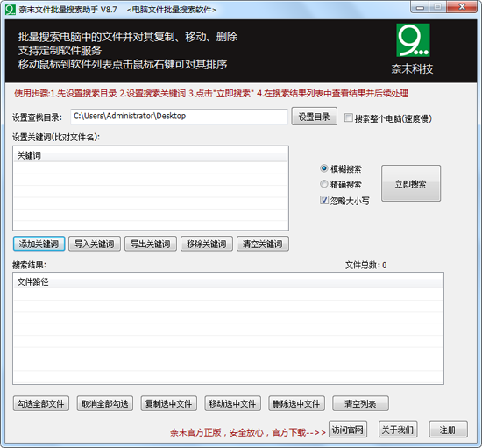
Task: Click 导出关键词 button
Action: pos(151,244)
